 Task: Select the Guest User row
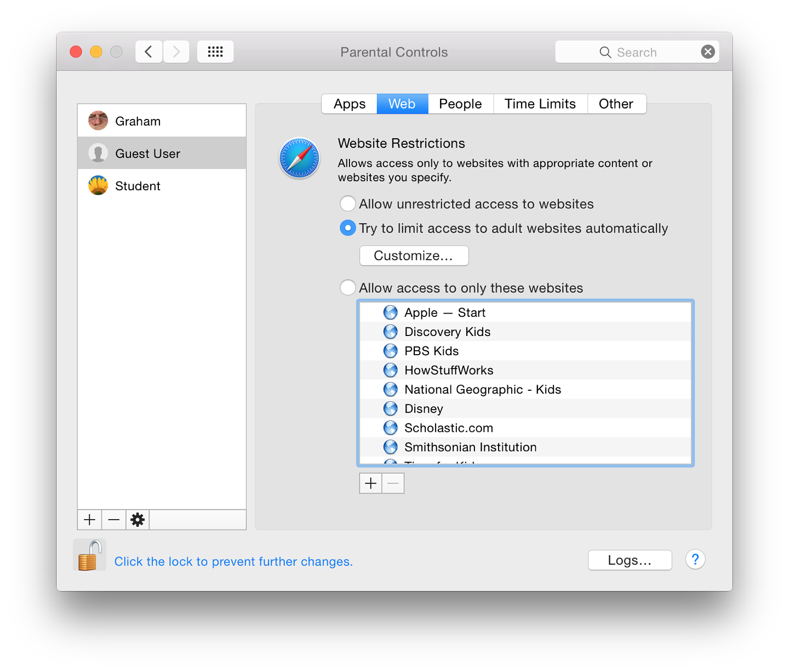(162, 153)
